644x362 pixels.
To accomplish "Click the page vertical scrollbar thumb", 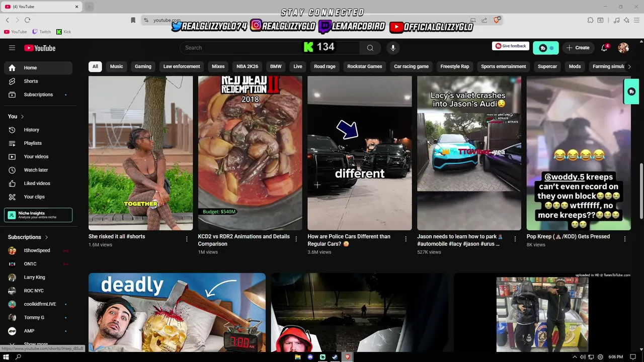I will (x=641, y=191).
